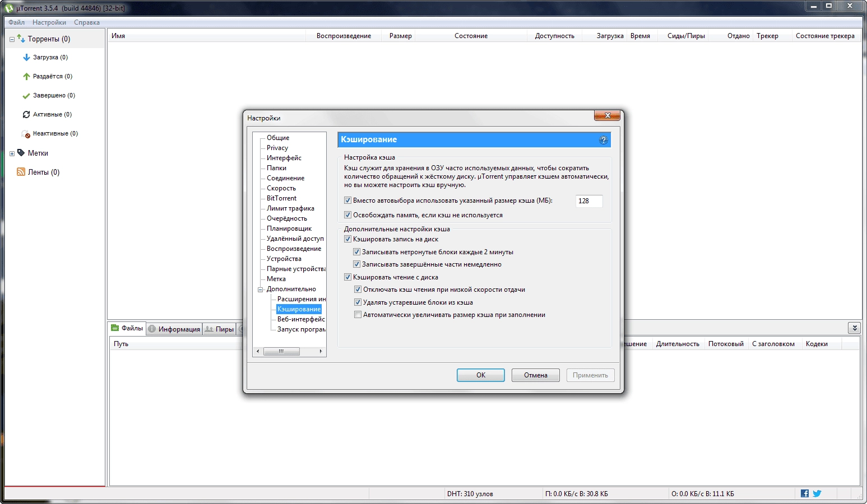Image resolution: width=867 pixels, height=504 pixels.
Task: Select Скорость in settings tree
Action: click(x=281, y=188)
